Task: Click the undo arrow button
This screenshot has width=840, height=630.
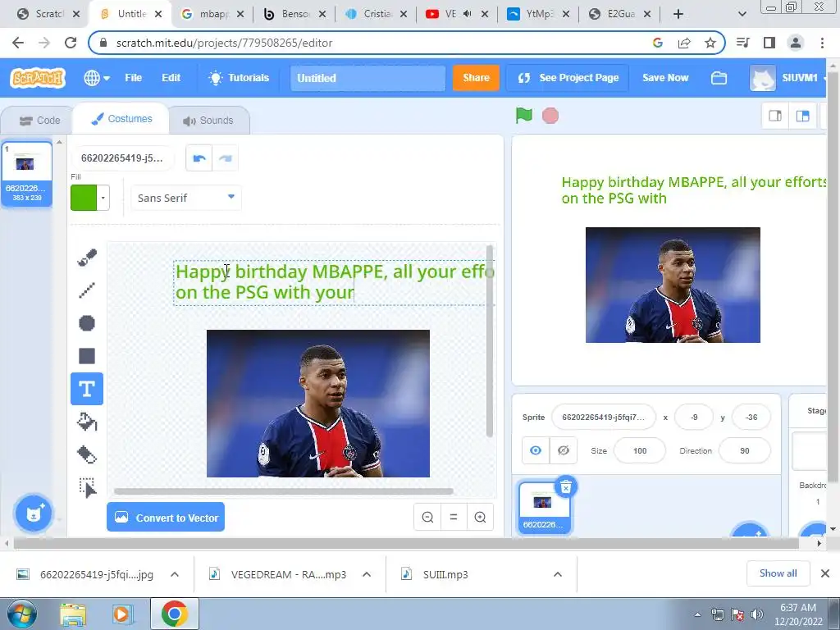Action: [x=199, y=158]
